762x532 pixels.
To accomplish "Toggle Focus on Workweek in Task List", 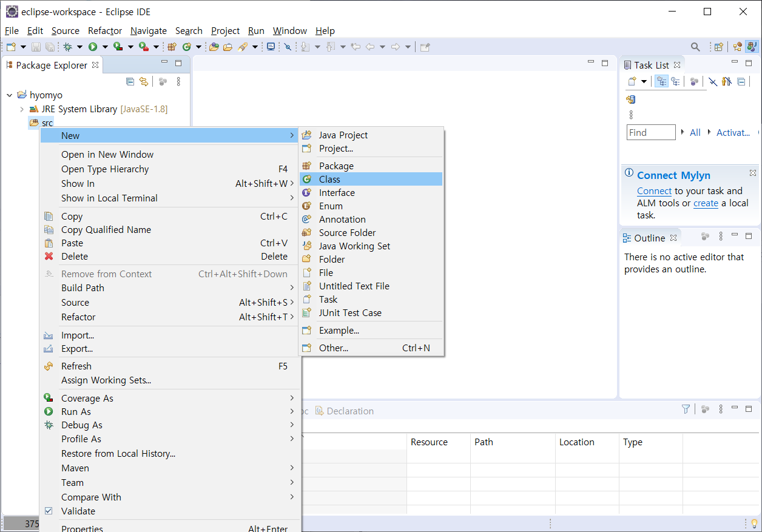I will point(694,81).
